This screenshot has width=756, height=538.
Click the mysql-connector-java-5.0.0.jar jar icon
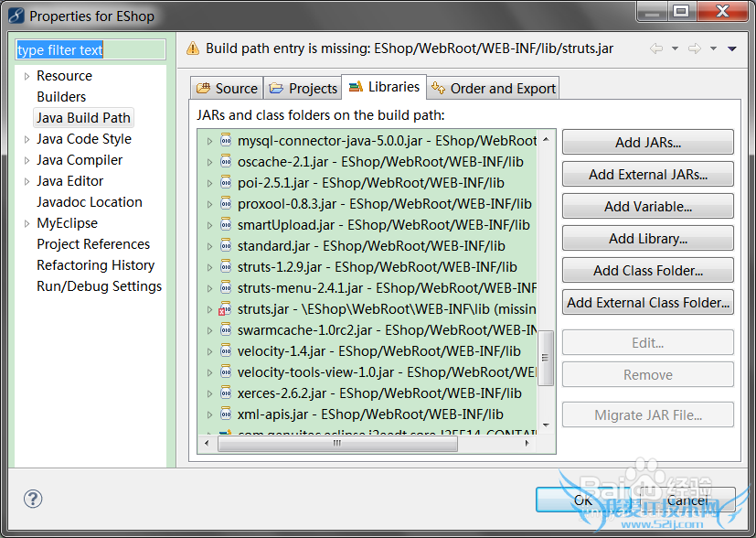point(226,141)
